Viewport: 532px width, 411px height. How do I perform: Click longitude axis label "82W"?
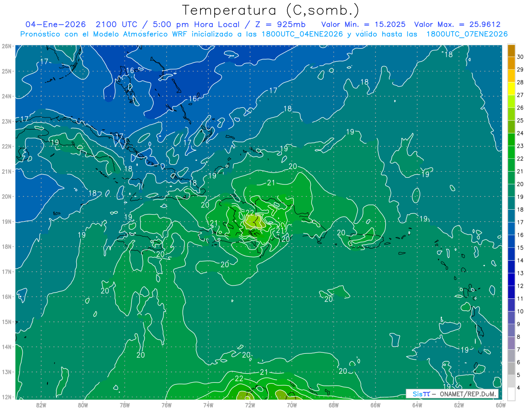[41, 405]
